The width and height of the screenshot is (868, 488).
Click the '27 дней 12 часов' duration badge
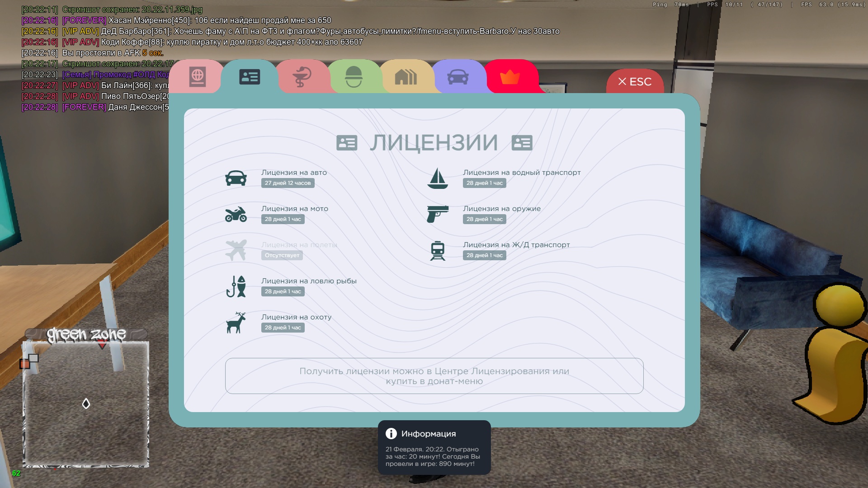[288, 183]
